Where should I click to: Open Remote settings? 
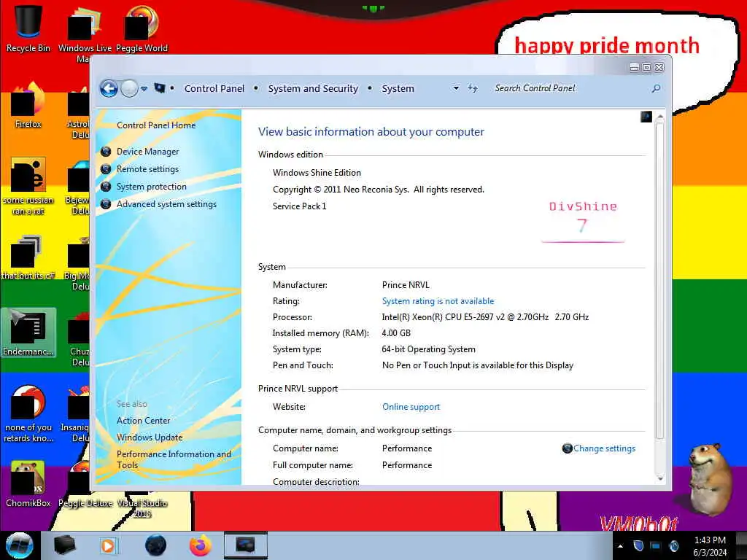tap(147, 169)
